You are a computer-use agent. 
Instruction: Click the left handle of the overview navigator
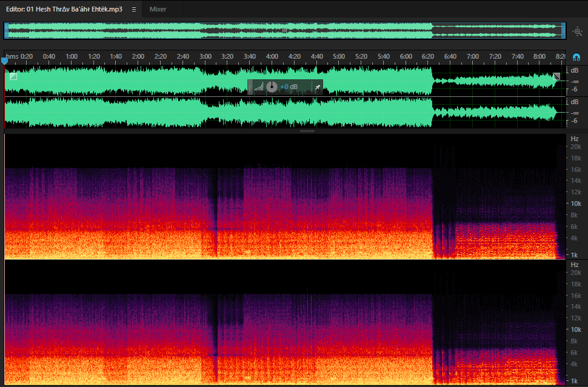click(7, 30)
